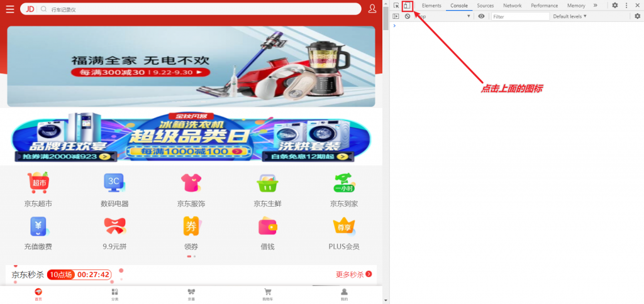Open 京东超市 category icon

(x=38, y=183)
